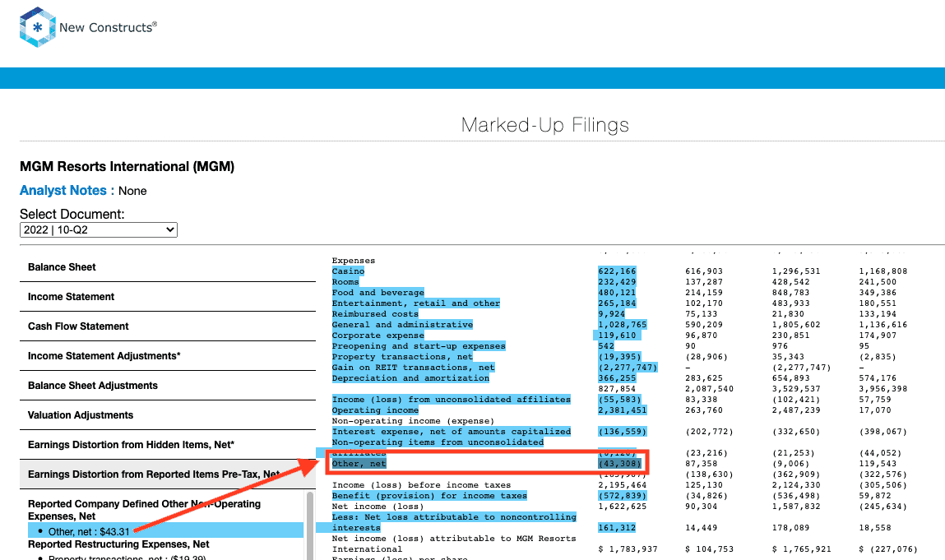Click 'Less: Net loss attributable to noncontrolling' line
The image size is (945, 560).
454,517
